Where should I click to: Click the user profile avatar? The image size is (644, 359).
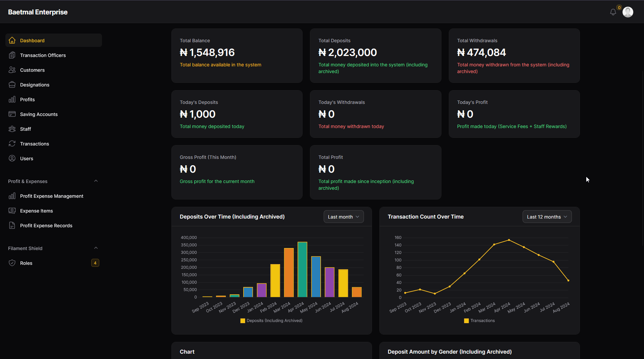click(x=628, y=12)
